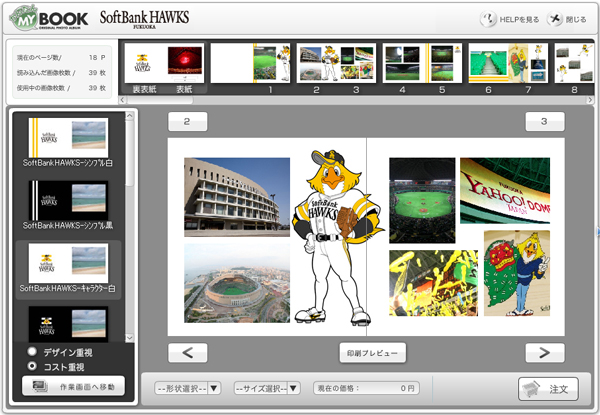Open the 形状選択 shape dropdown
Image resolution: width=600 pixels, height=415 pixels.
187,388
